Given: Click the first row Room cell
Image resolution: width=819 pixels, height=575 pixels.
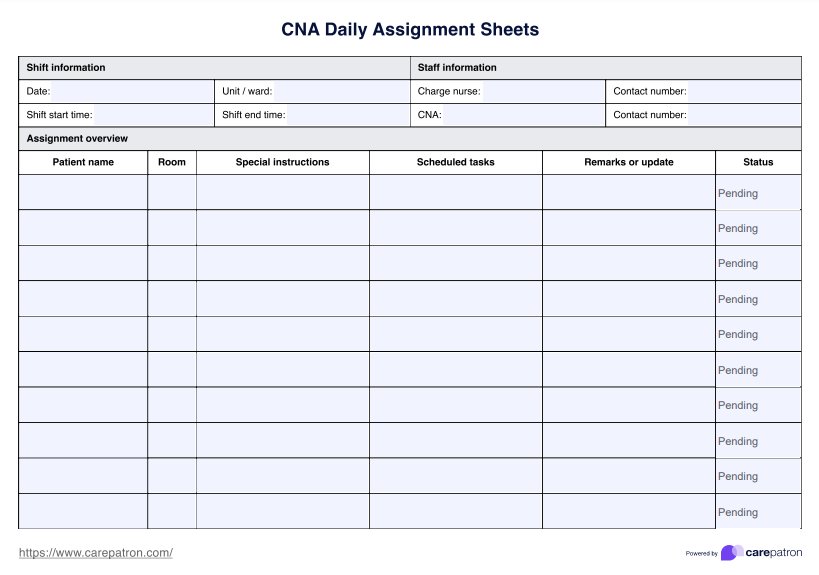Looking at the screenshot, I should 172,193.
